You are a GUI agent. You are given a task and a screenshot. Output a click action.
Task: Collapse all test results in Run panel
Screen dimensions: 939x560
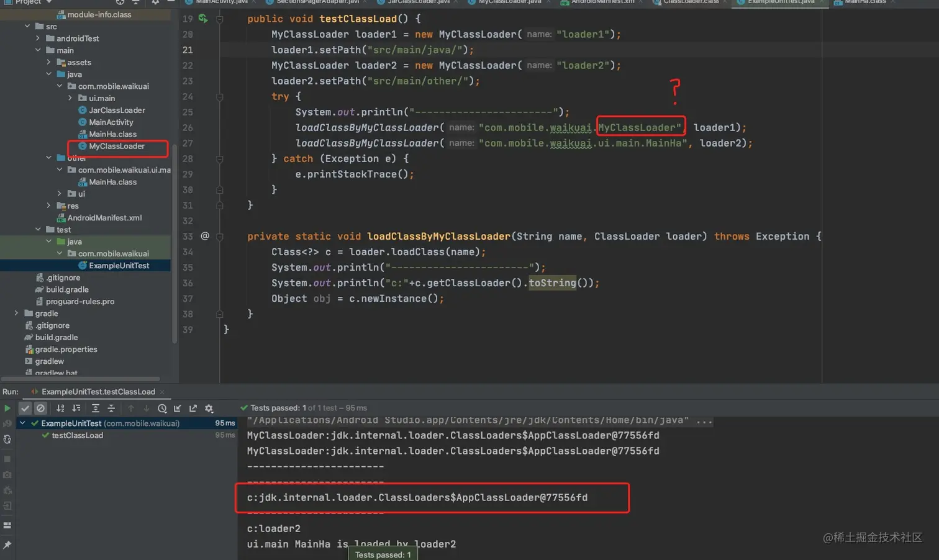point(111,408)
